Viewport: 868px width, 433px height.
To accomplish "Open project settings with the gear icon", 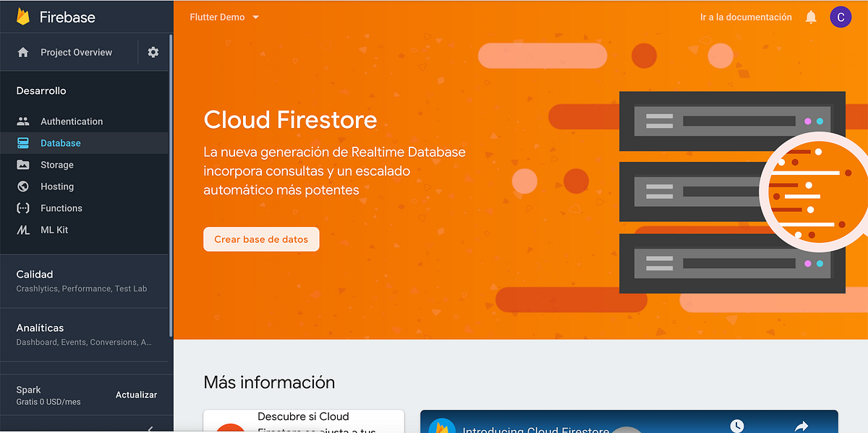I will click(x=152, y=51).
